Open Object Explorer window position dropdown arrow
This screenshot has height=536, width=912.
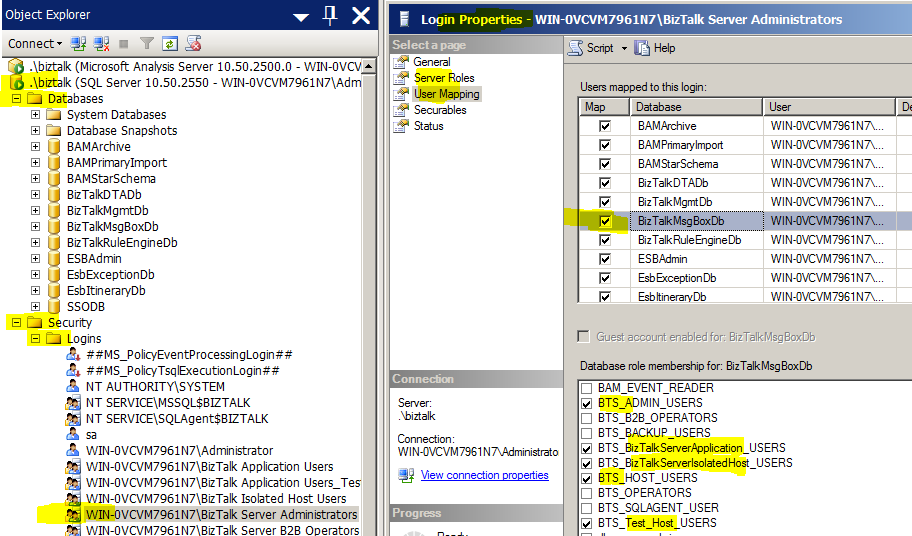click(301, 17)
